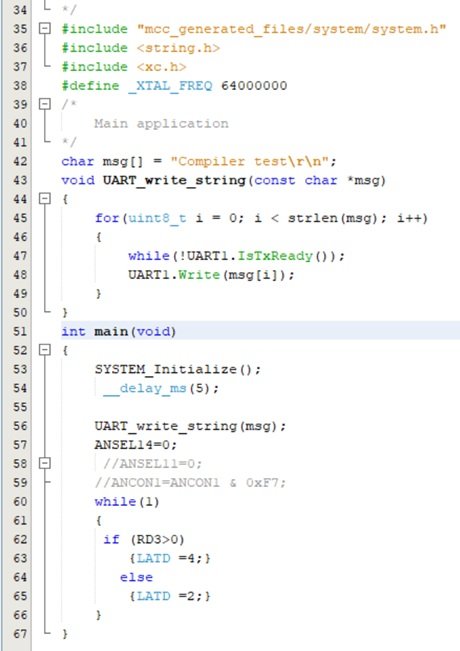Click the system.h include path string
Image resolution: width=460 pixels, height=651 pixels.
coord(291,29)
